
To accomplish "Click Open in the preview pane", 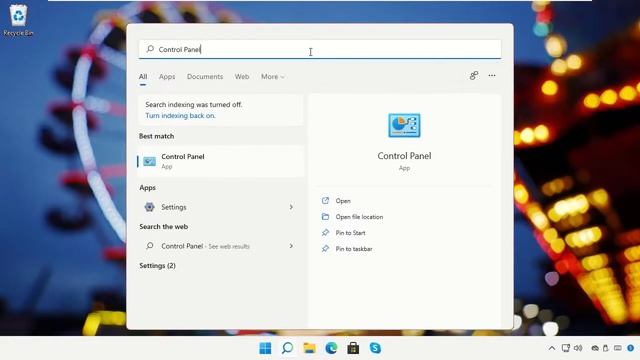I will pos(343,201).
